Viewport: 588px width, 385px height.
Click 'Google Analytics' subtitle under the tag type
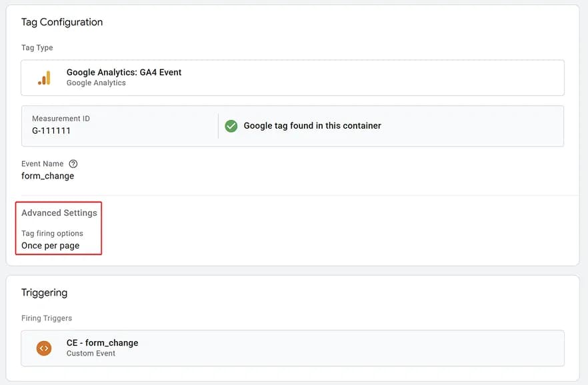point(96,83)
